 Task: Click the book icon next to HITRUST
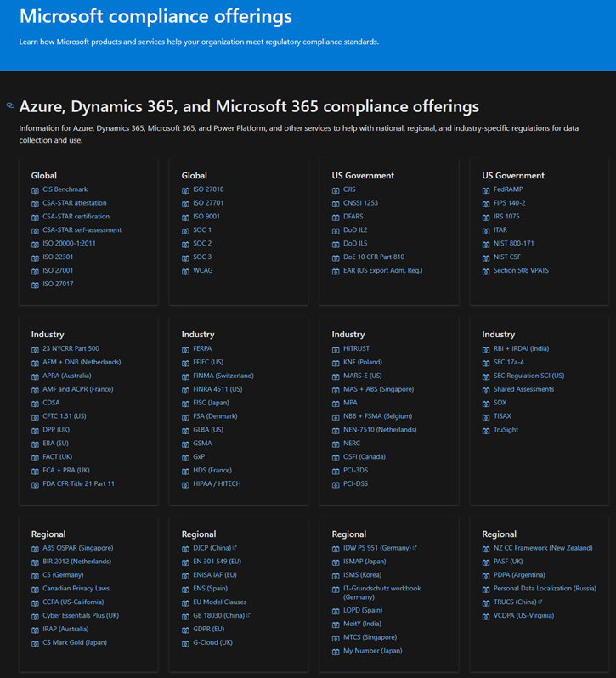pos(336,349)
